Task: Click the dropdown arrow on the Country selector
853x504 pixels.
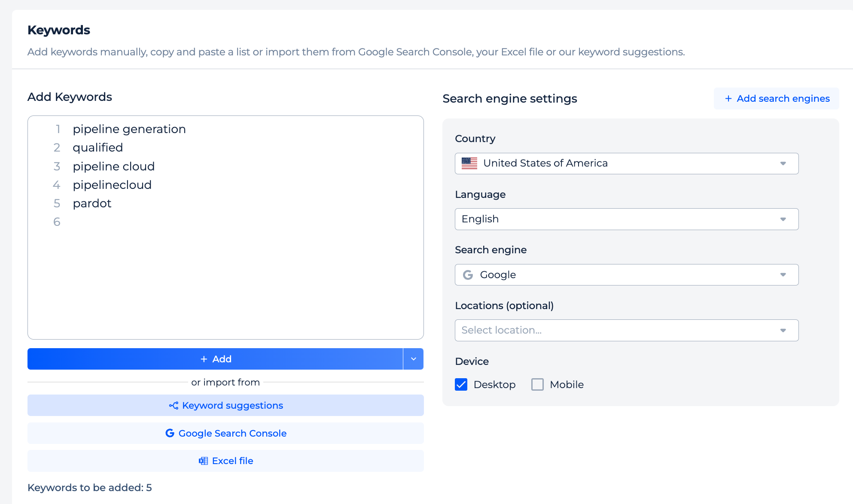Action: pyautogui.click(x=783, y=164)
